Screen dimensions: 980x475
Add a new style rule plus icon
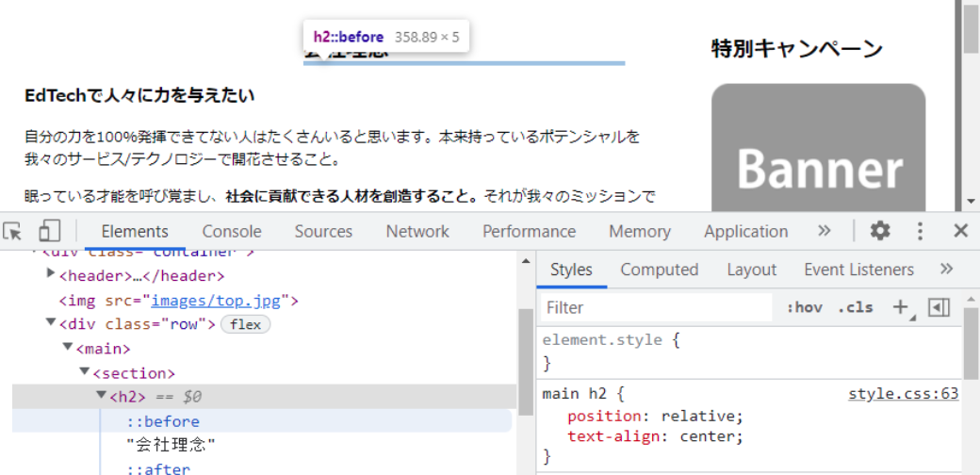tap(901, 307)
